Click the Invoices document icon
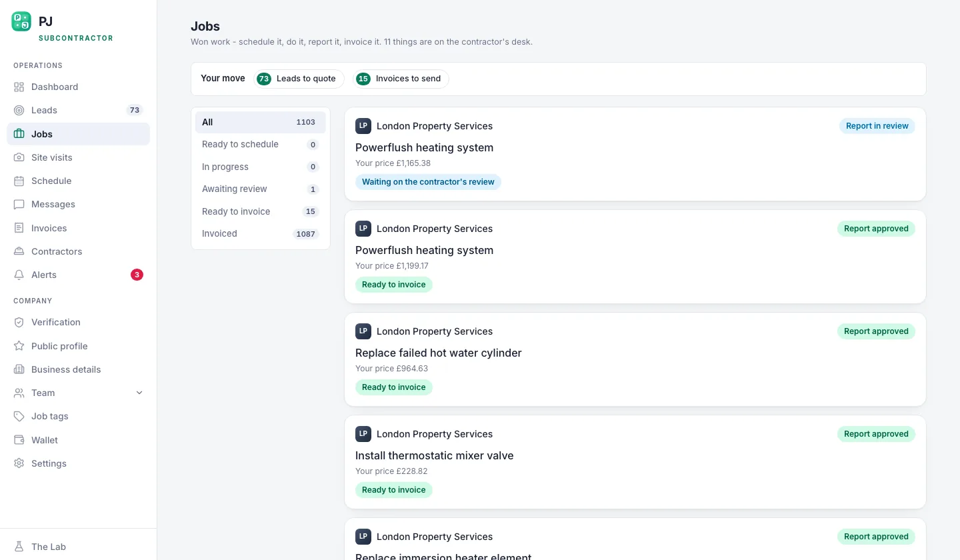The height and width of the screenshot is (560, 960). tap(19, 228)
